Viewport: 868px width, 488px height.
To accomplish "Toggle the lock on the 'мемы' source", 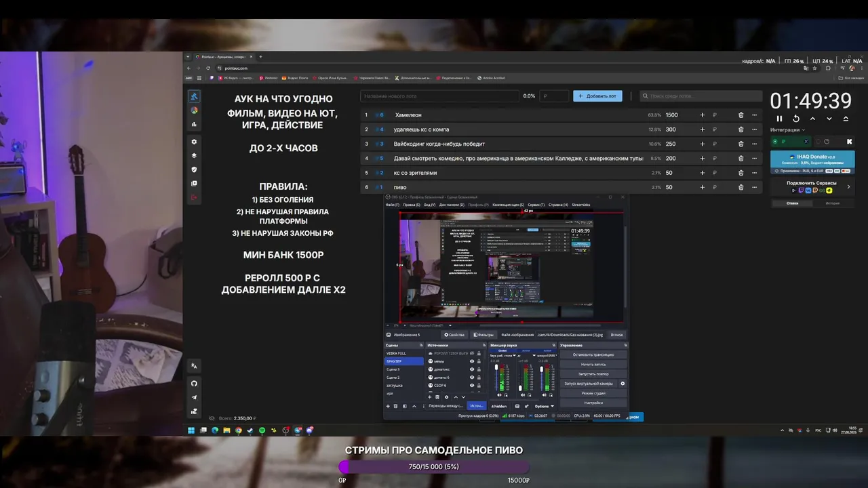I will pyautogui.click(x=479, y=361).
